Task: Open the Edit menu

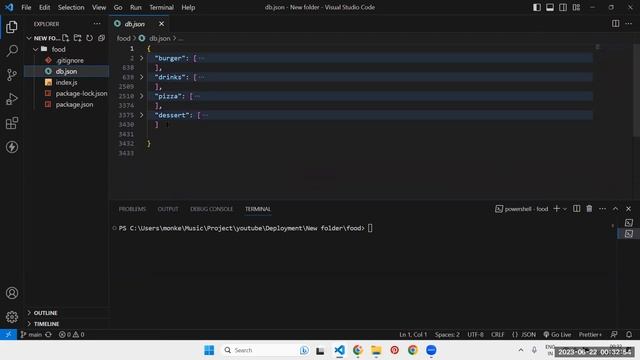Action: point(44,7)
